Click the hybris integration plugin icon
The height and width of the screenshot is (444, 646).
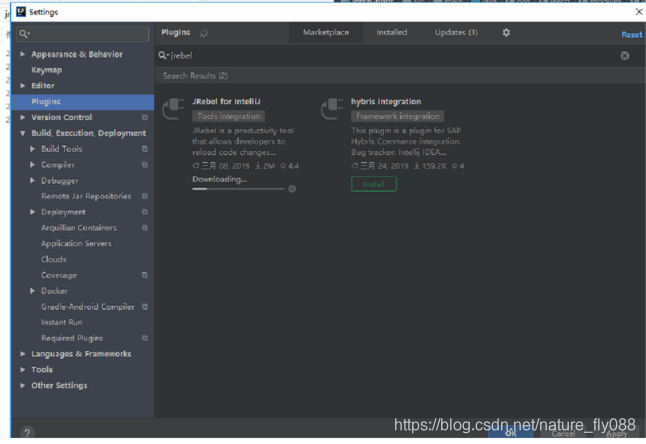pos(332,108)
